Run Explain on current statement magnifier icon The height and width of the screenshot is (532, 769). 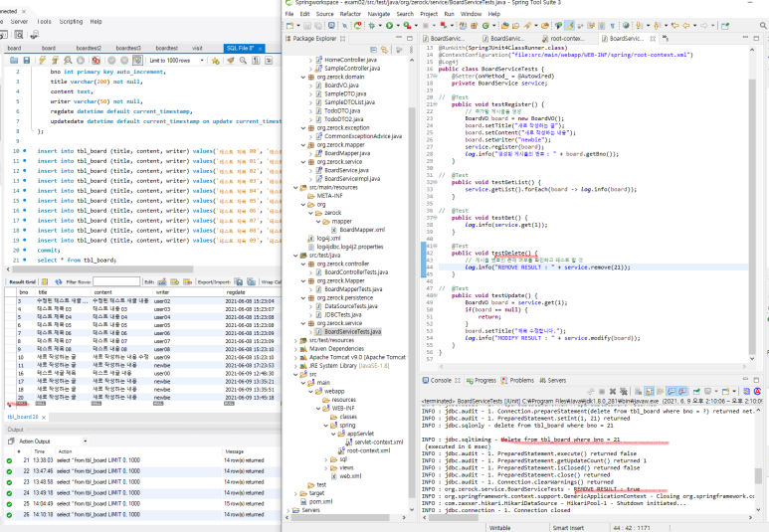click(x=68, y=61)
